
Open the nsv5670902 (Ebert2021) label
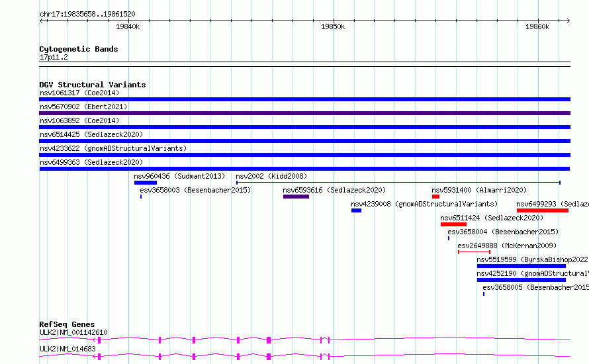83,107
